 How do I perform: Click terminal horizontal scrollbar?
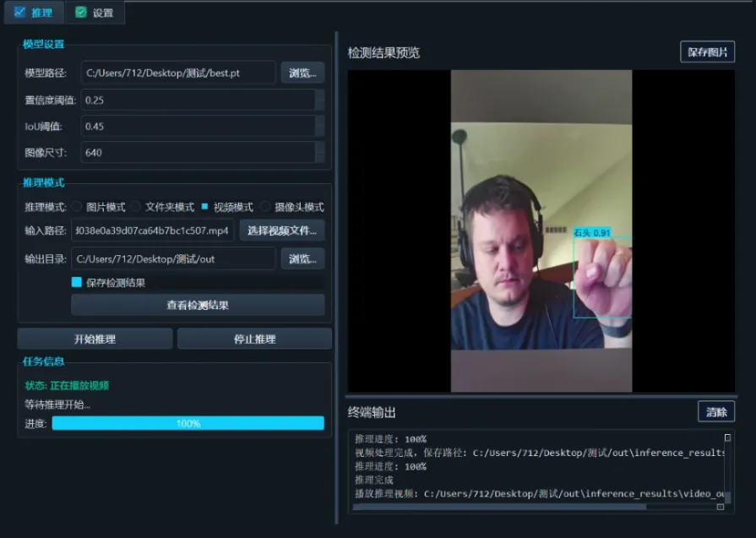[499, 507]
